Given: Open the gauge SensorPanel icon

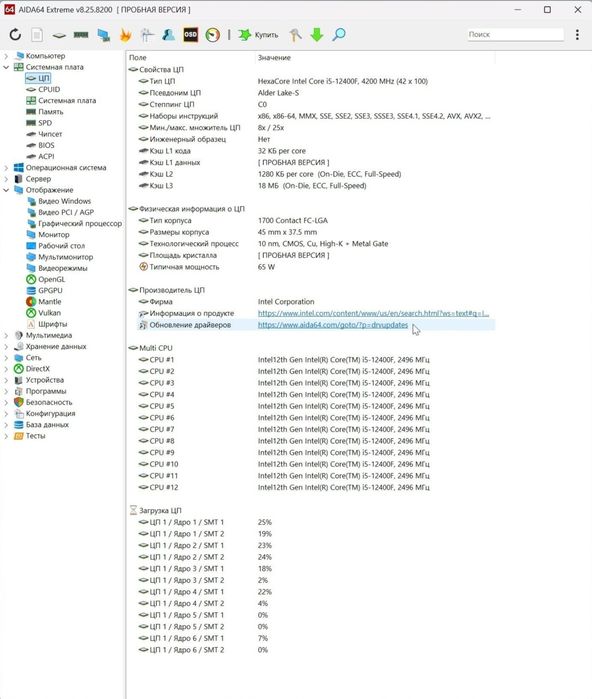Looking at the screenshot, I should [x=213, y=35].
